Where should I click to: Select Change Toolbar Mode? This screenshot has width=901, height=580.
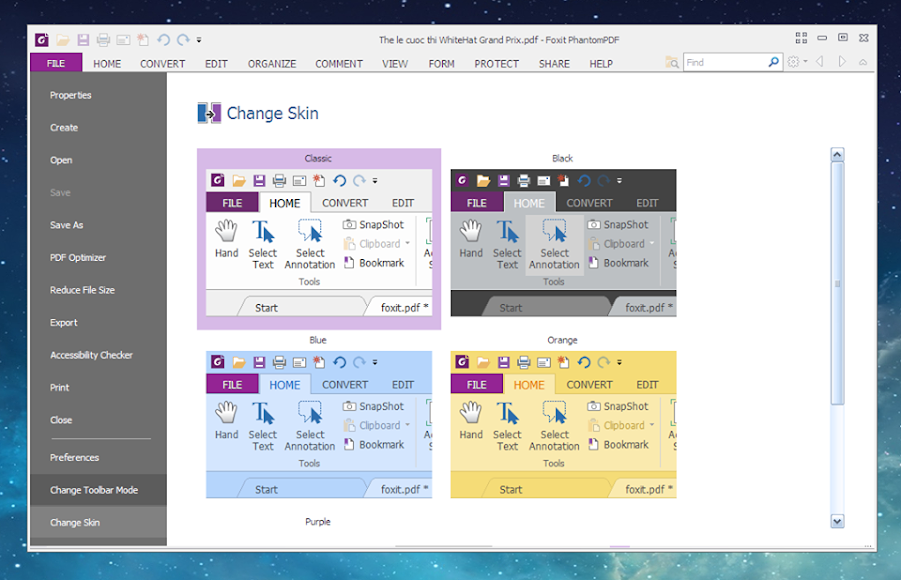[98, 490]
